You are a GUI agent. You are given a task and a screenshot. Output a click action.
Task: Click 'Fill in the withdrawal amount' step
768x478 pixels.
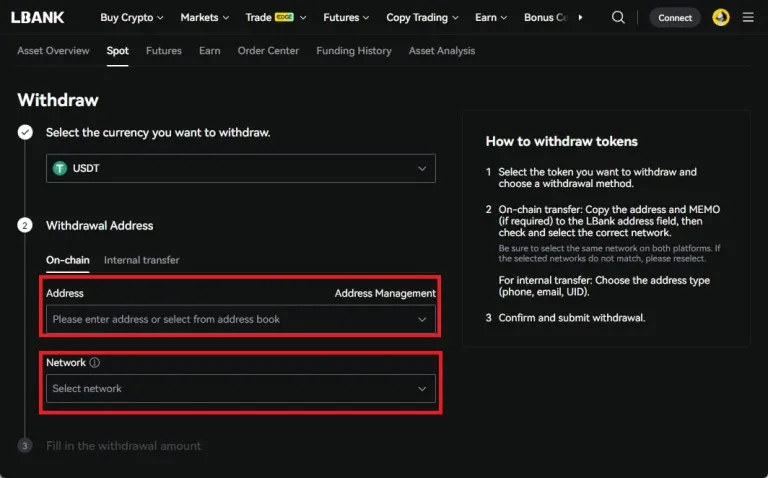(x=123, y=446)
